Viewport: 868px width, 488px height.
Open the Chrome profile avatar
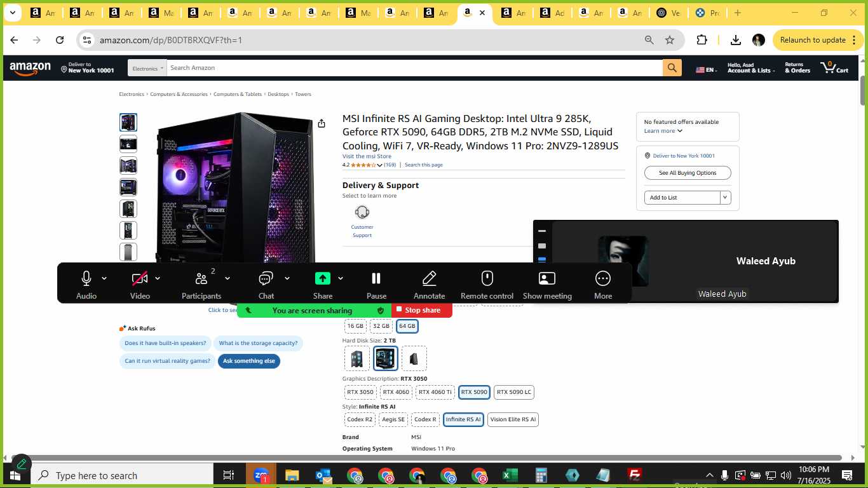(x=758, y=40)
